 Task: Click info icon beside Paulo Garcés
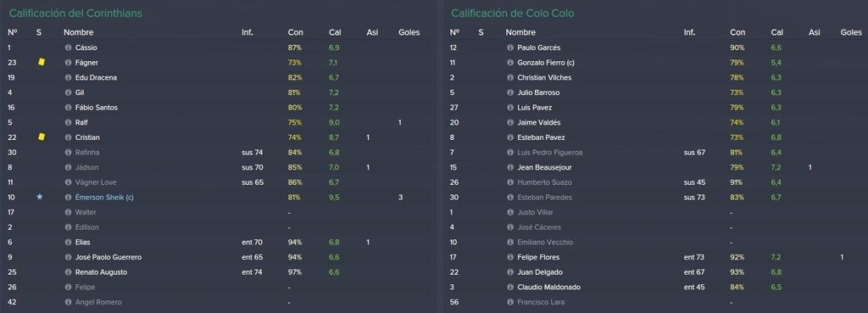click(x=510, y=48)
